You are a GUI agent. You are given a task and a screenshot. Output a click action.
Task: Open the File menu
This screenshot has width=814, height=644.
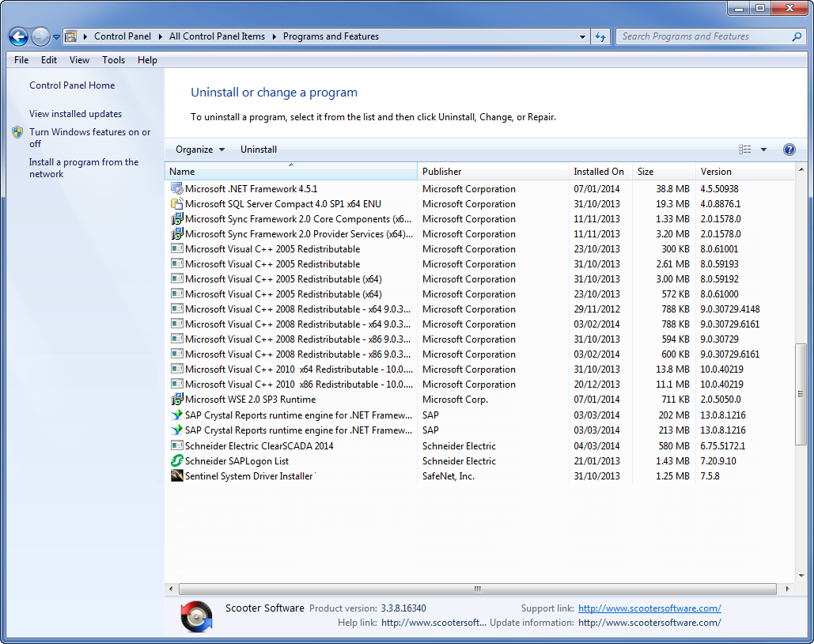[21, 59]
